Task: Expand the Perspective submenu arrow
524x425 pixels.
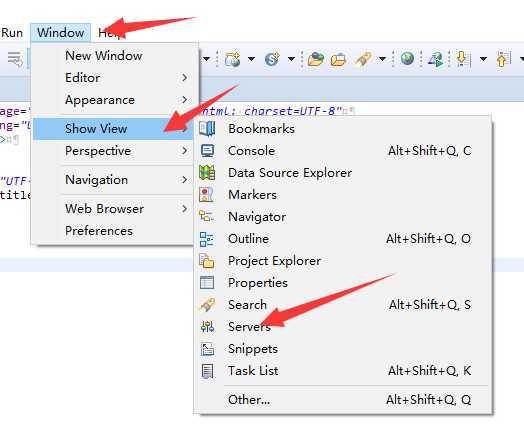Action: pos(184,151)
